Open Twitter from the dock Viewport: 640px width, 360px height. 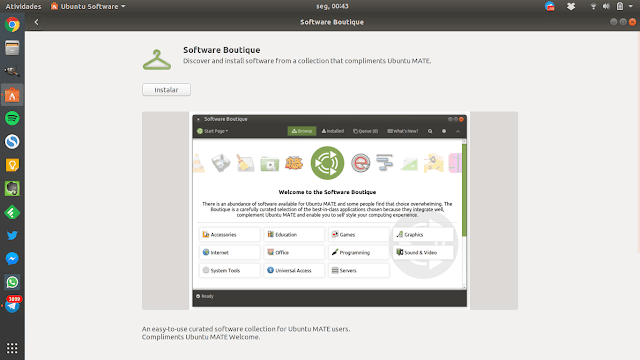pos(12,236)
